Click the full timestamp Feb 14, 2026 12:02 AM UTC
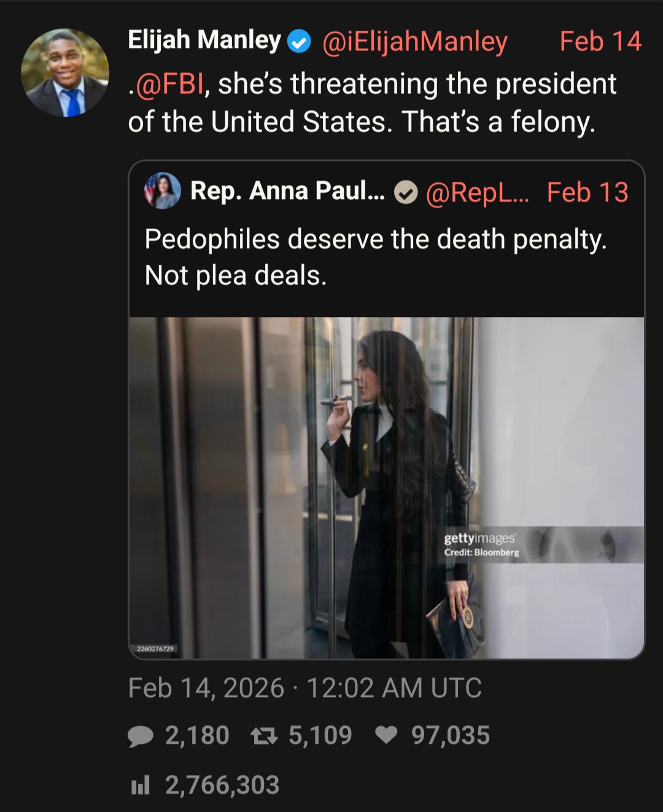663x812 pixels. pyautogui.click(x=304, y=688)
